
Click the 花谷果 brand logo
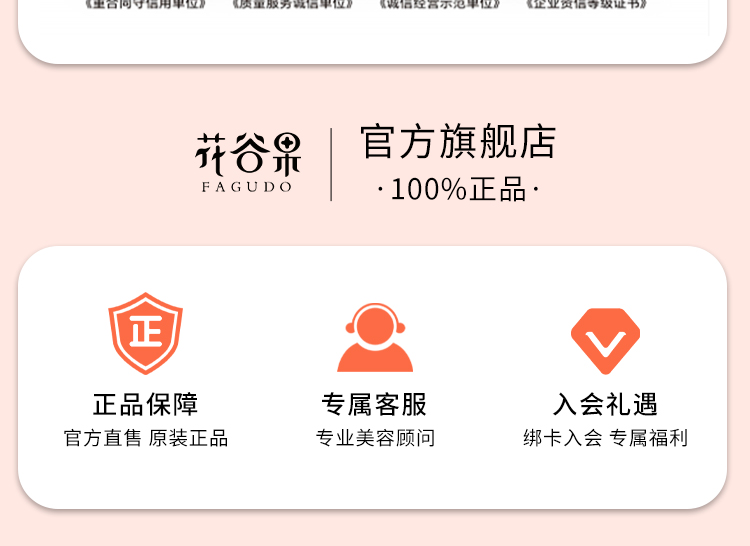pyautogui.click(x=248, y=154)
